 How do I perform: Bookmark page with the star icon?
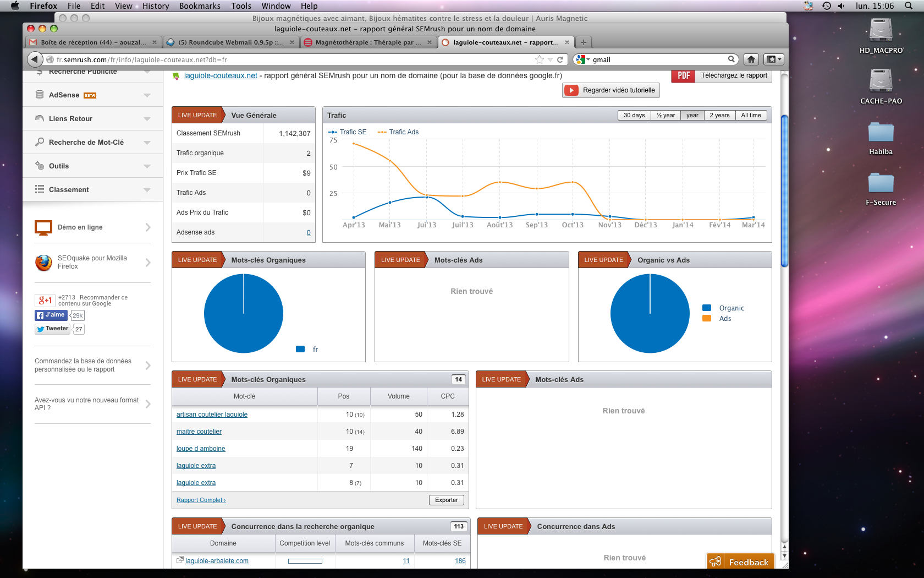pos(540,59)
